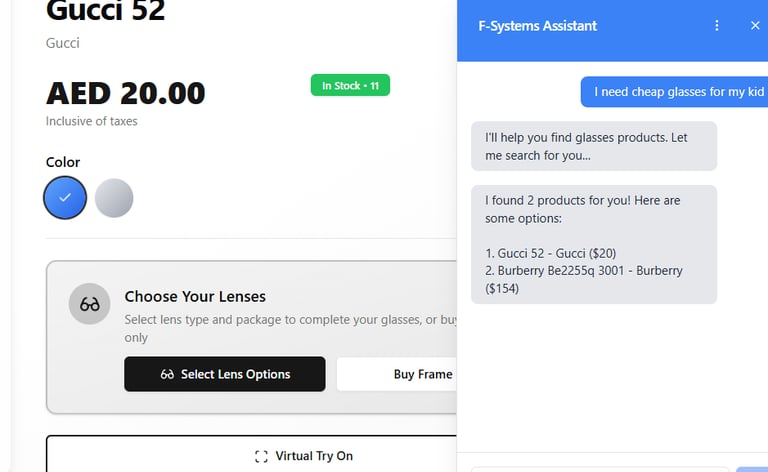The image size is (768, 472).
Task: Click the Select Lens Options button
Action: tap(225, 374)
